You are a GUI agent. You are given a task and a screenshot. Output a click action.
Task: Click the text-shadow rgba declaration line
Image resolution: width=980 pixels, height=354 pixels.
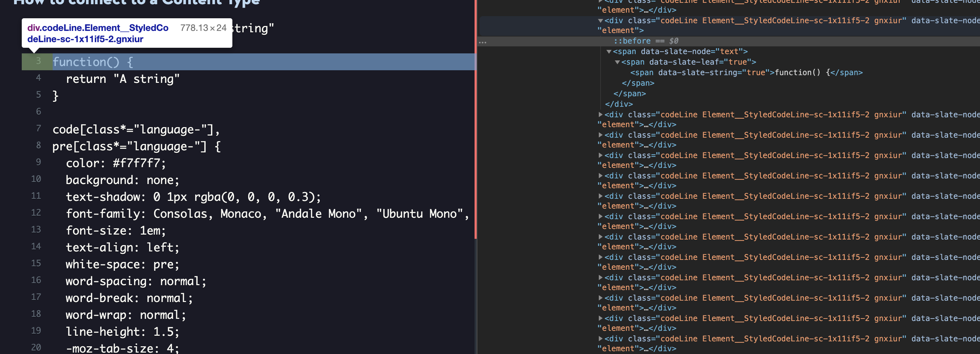(193, 197)
